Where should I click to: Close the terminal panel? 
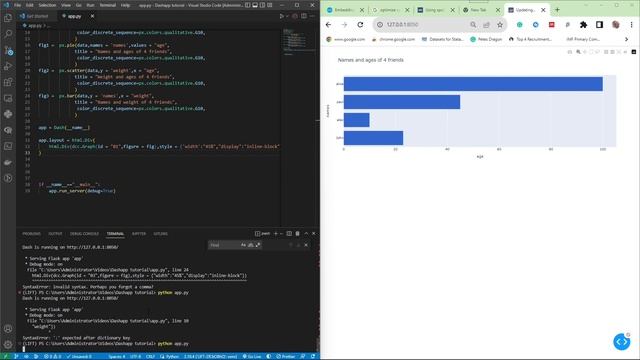(x=313, y=233)
